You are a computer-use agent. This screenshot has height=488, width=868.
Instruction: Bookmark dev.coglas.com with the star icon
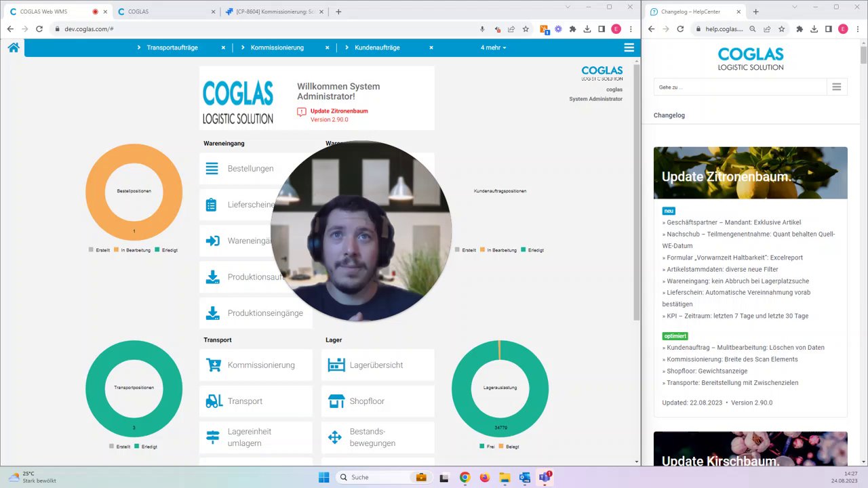526,29
